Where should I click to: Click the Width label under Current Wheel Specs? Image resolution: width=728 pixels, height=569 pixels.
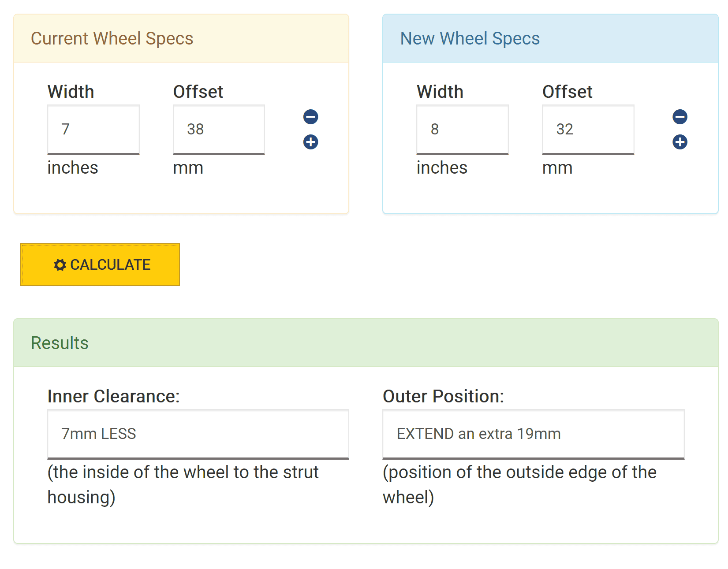(x=71, y=92)
